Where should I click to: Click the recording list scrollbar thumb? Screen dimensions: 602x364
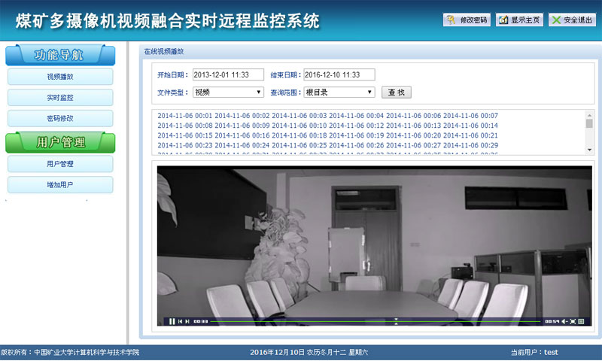(589, 123)
